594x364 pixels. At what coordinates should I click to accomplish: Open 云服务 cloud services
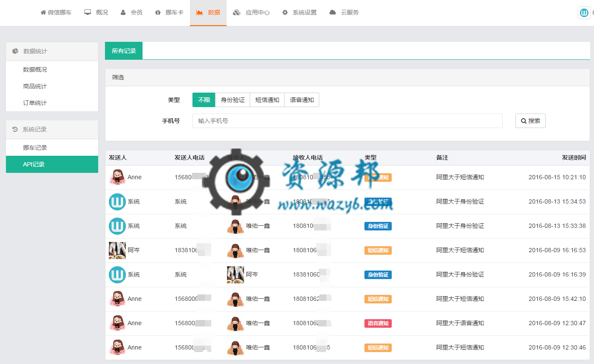[344, 12]
